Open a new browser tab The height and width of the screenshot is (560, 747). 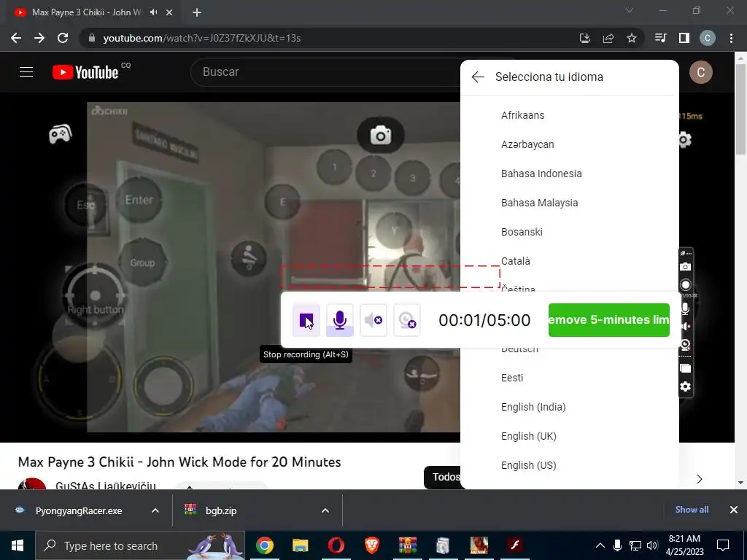[x=197, y=12]
